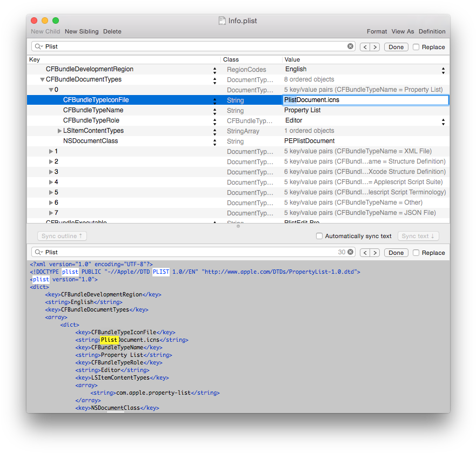The image size is (476, 453).
Task: Go to previous match in top find bar
Action: (x=365, y=47)
